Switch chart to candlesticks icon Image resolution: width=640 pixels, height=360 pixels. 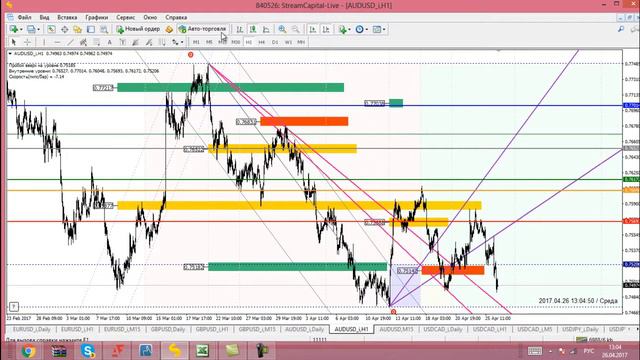253,29
